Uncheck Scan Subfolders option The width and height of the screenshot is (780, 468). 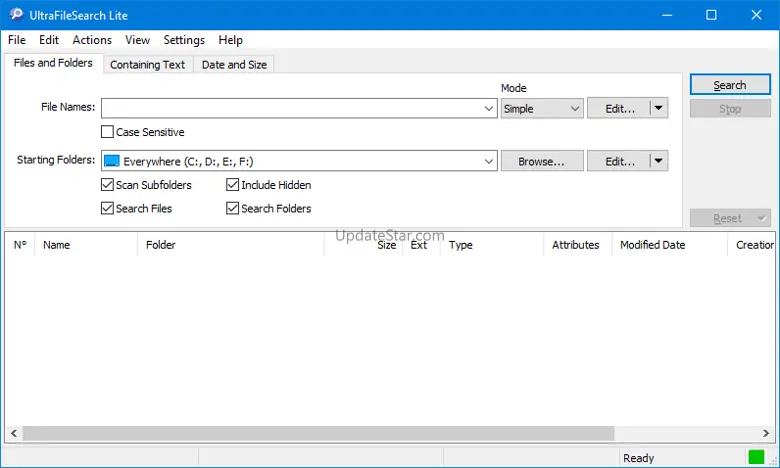pos(108,185)
